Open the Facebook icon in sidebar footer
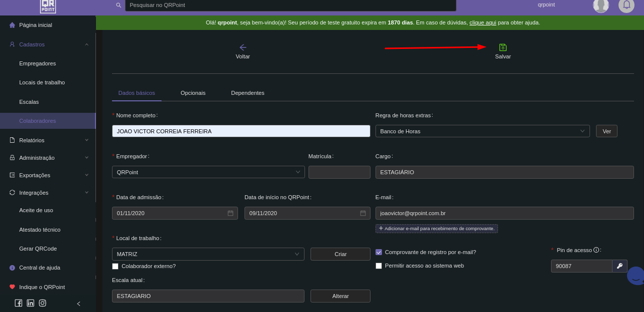644x312 pixels. [18, 303]
